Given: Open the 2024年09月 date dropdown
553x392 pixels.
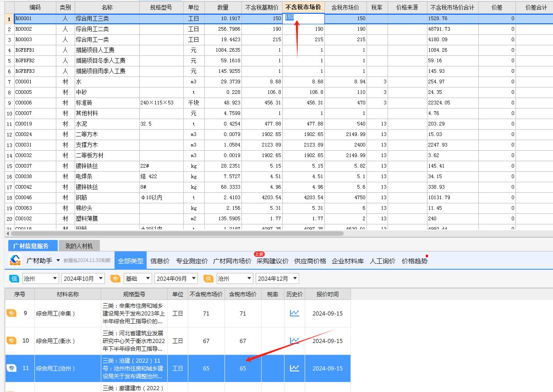Looking at the screenshot, I should coord(176,278).
